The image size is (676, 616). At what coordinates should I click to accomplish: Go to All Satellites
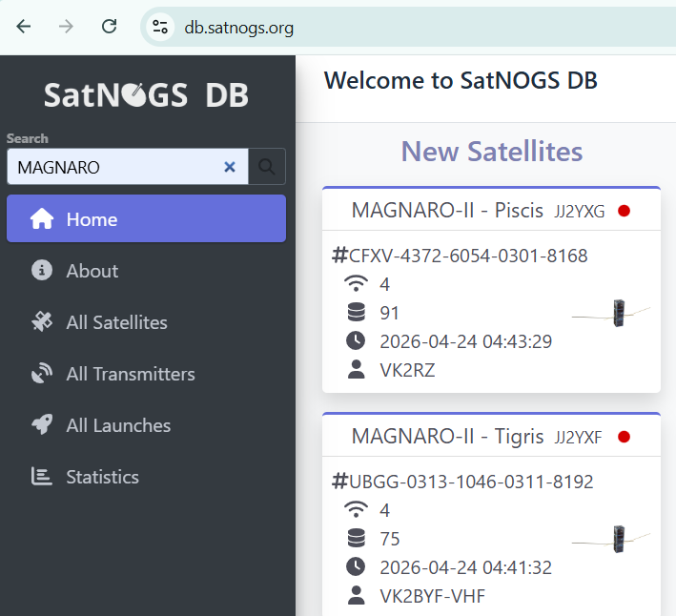[115, 322]
